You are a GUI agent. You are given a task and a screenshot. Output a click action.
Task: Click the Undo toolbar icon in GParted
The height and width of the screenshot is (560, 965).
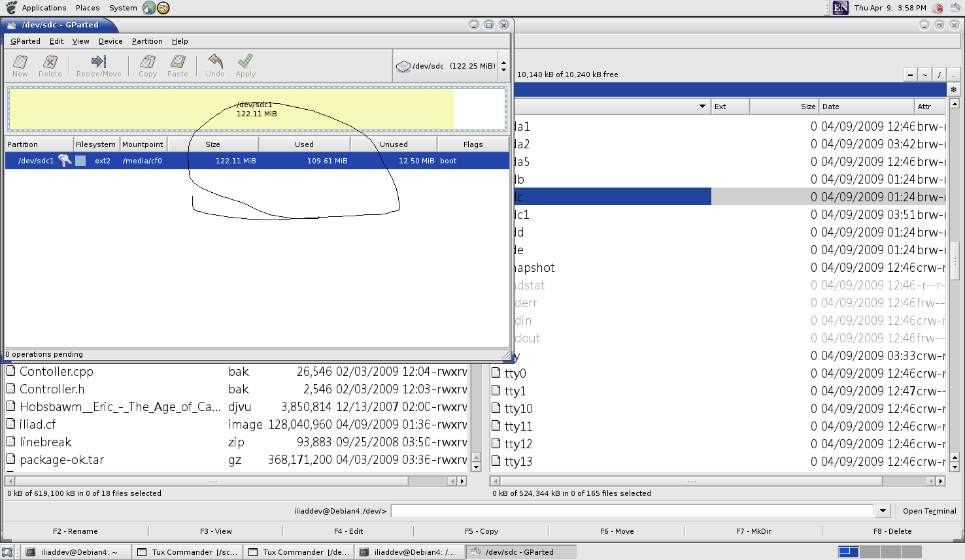(x=215, y=61)
